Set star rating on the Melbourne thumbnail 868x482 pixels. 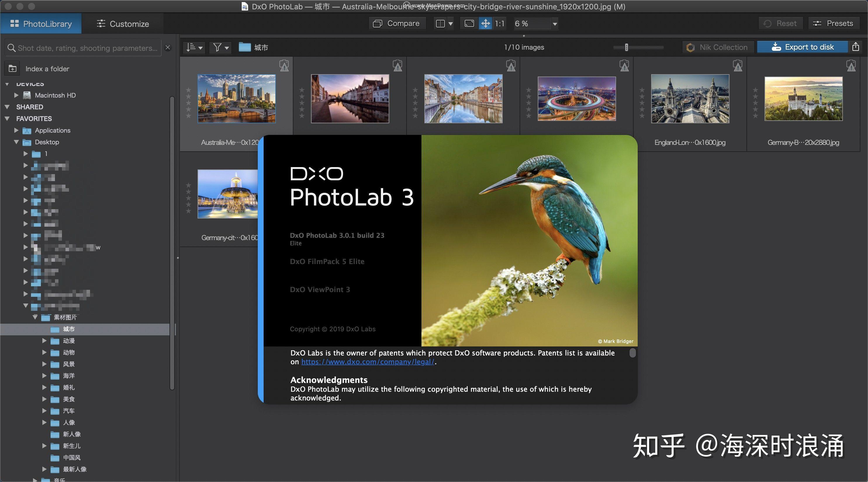coord(188,103)
